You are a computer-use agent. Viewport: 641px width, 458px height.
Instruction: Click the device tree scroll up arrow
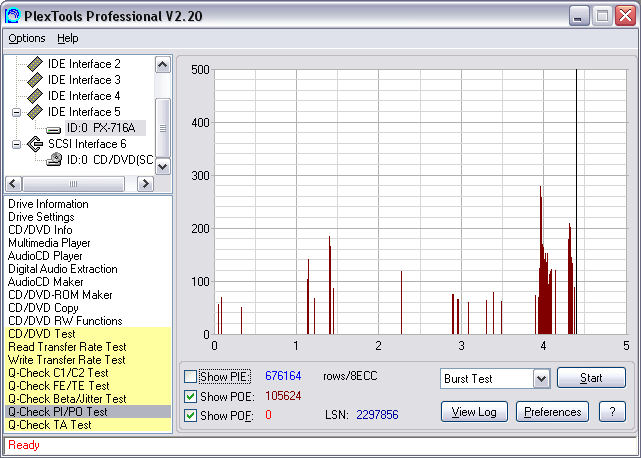pos(163,65)
